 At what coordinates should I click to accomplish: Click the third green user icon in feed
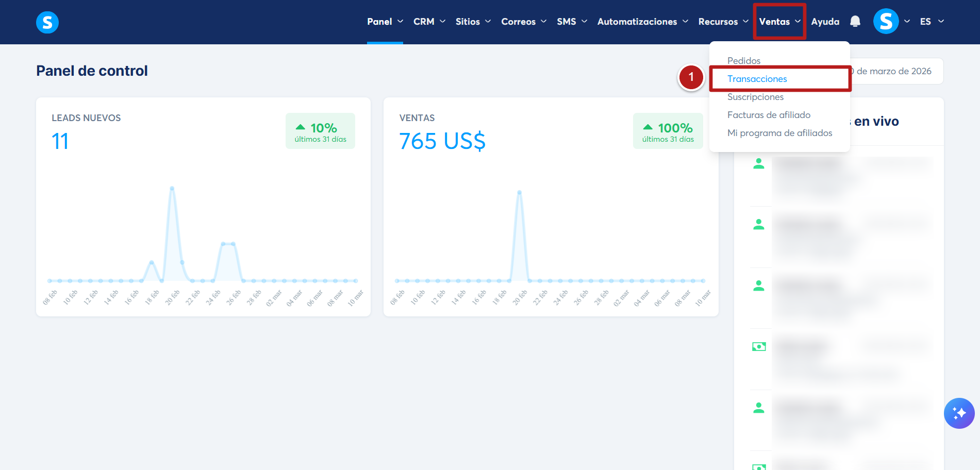tap(758, 286)
